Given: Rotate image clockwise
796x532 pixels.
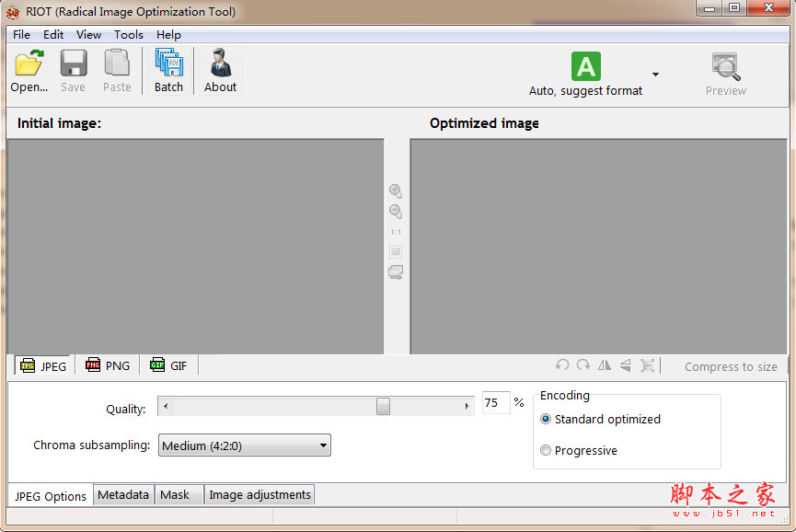Looking at the screenshot, I should tap(583, 365).
